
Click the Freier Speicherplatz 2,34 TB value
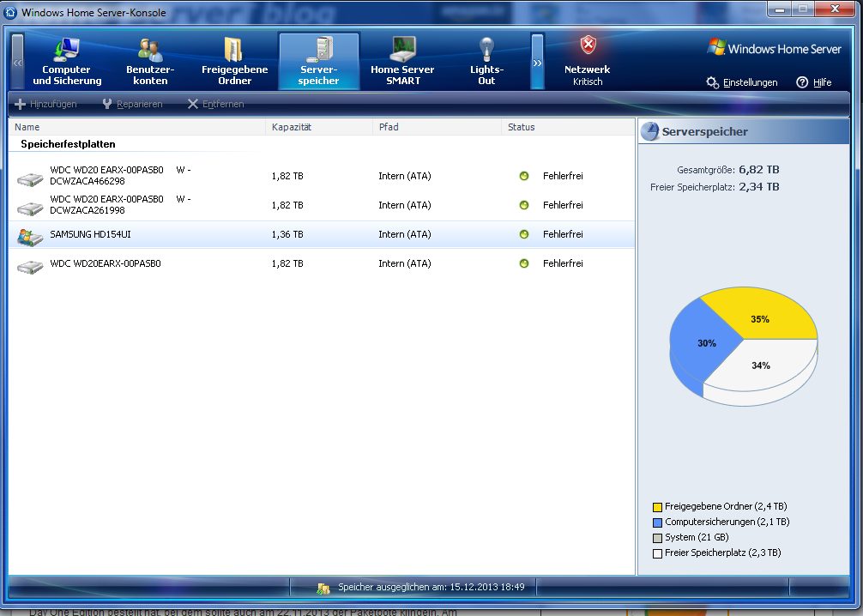(x=759, y=187)
